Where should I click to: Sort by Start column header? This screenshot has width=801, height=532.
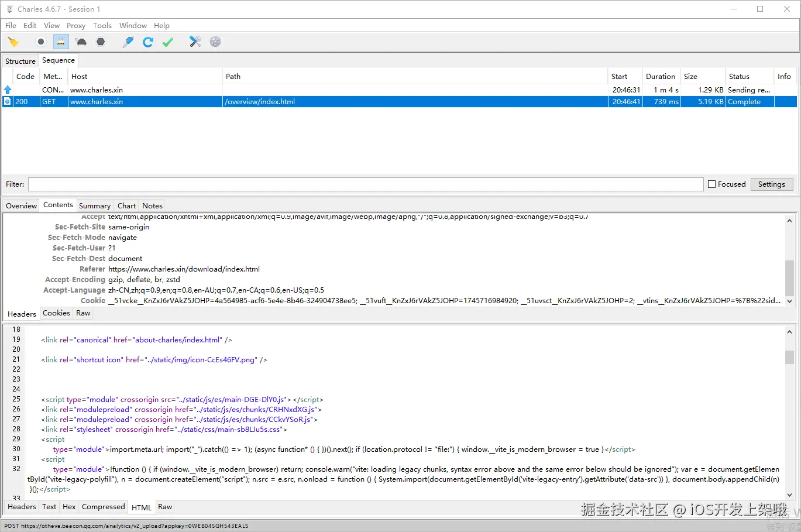click(625, 76)
